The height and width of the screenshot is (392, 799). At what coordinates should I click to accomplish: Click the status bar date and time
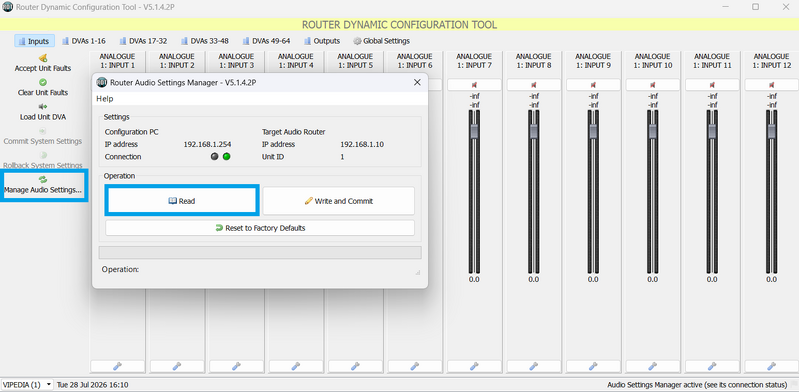click(92, 385)
